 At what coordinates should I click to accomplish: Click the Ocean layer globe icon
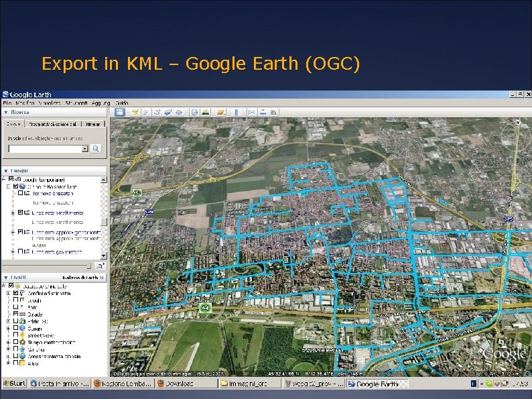[x=22, y=328]
